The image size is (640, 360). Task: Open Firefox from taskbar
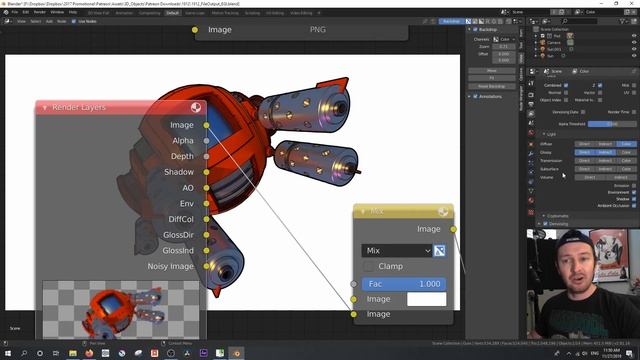tap(89, 353)
